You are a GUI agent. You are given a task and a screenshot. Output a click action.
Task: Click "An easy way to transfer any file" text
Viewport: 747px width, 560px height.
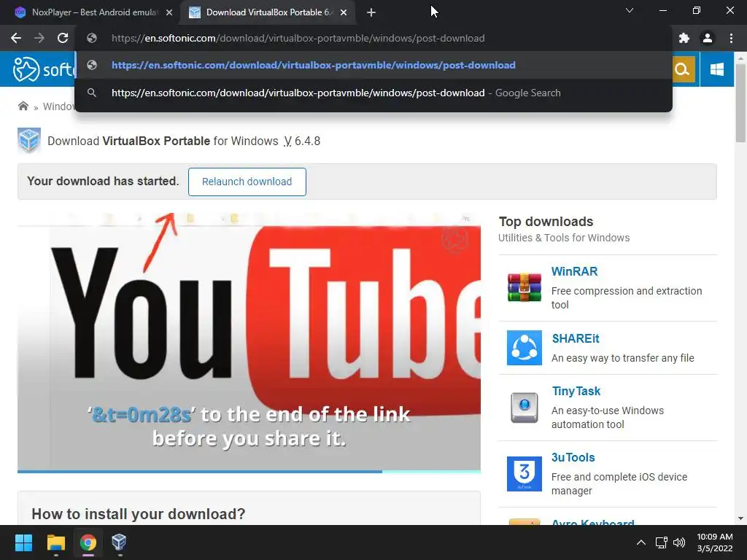click(x=623, y=358)
